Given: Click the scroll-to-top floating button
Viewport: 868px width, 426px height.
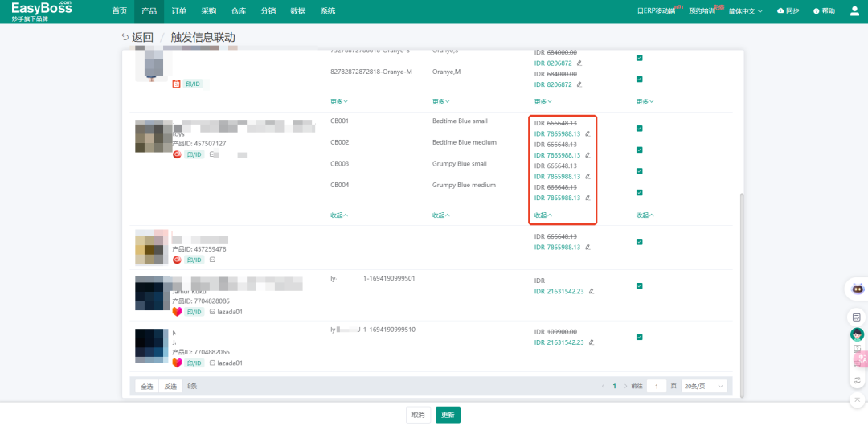Looking at the screenshot, I should click(x=858, y=399).
